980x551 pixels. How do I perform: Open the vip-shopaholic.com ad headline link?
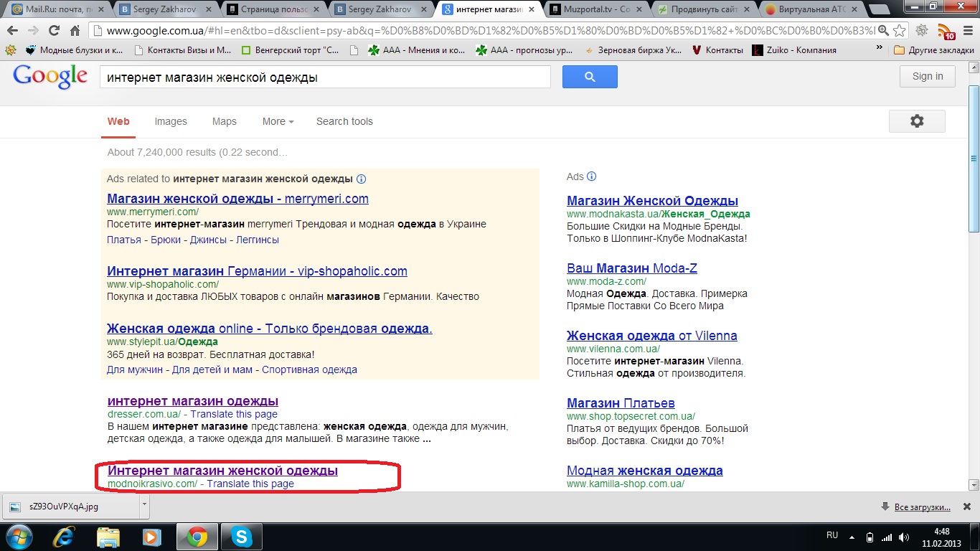[x=257, y=271]
